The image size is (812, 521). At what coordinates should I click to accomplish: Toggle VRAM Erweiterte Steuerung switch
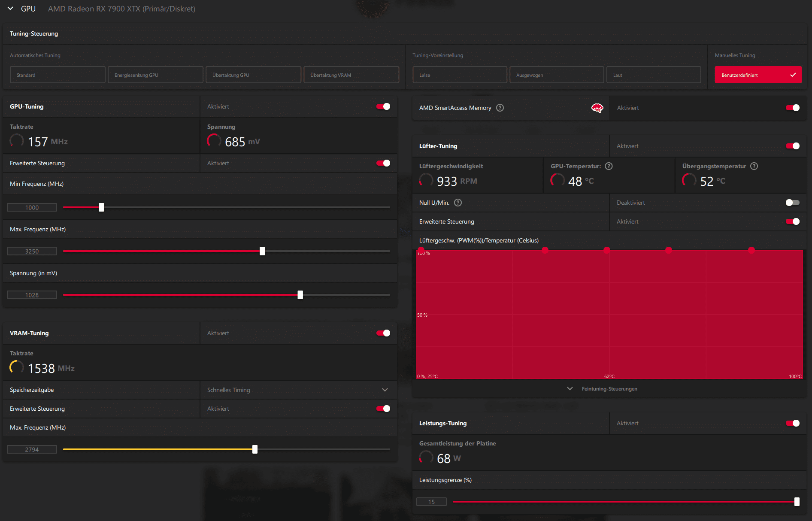click(x=383, y=409)
